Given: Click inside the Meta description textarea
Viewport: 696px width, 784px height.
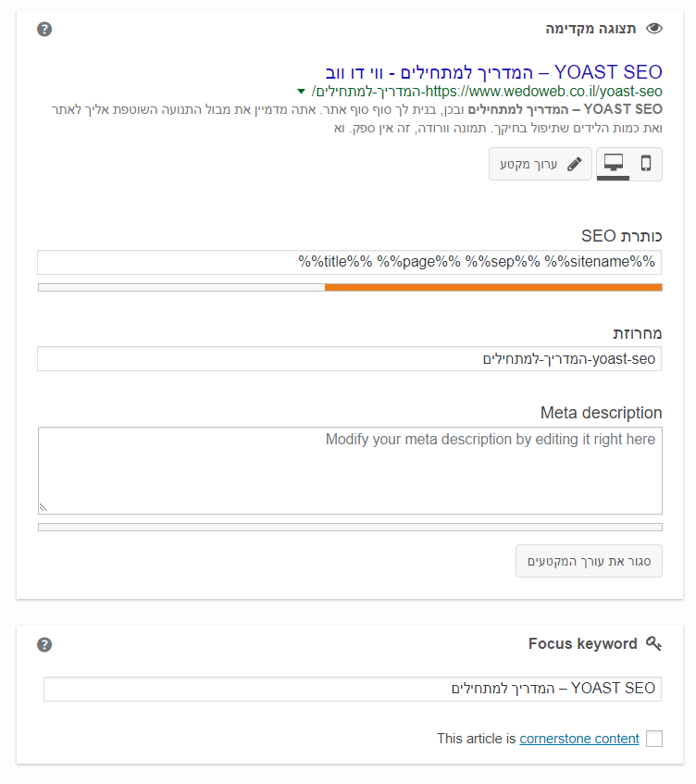Looking at the screenshot, I should [x=350, y=470].
